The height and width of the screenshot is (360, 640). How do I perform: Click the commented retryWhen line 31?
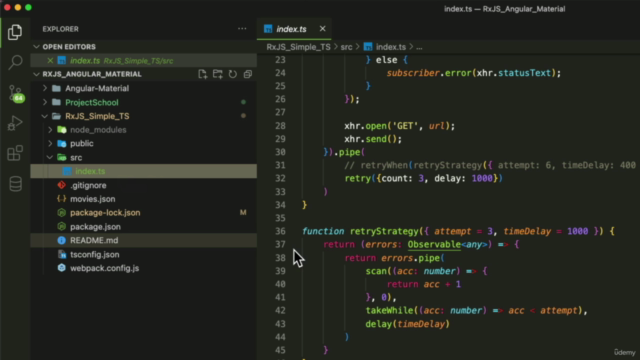coord(490,165)
